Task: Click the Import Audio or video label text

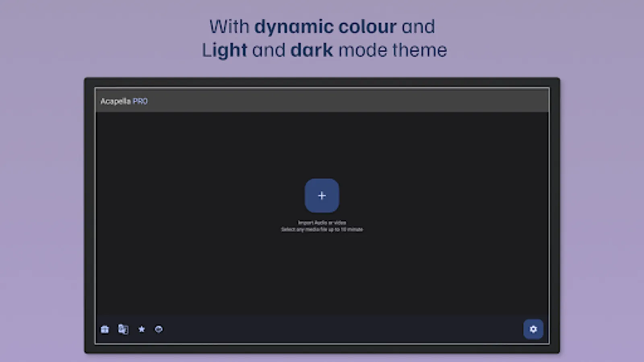Action: click(x=322, y=222)
